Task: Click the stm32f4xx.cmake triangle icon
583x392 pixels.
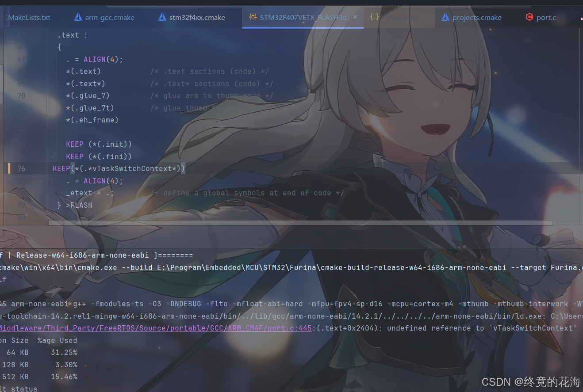Action: [162, 17]
